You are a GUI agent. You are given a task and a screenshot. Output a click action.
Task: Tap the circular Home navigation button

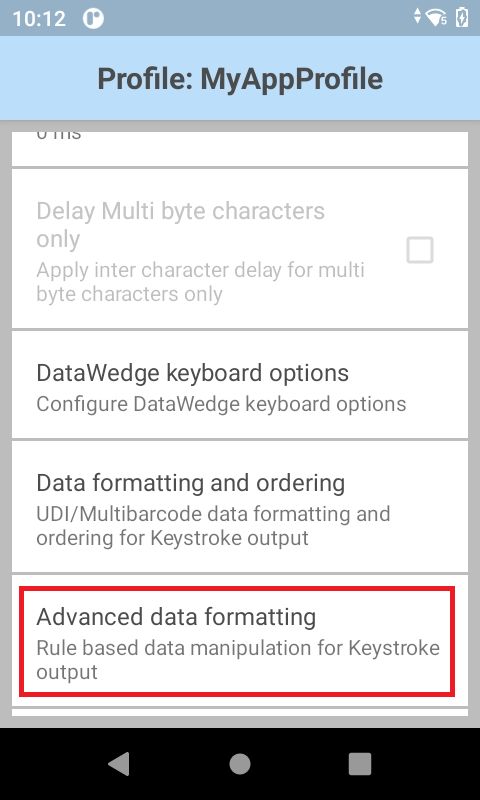[240, 764]
